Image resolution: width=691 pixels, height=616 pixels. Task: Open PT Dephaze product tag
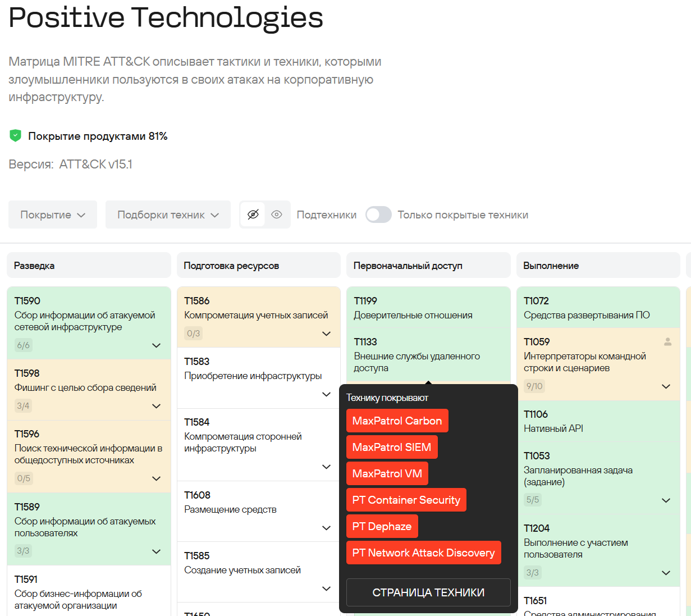tap(382, 526)
